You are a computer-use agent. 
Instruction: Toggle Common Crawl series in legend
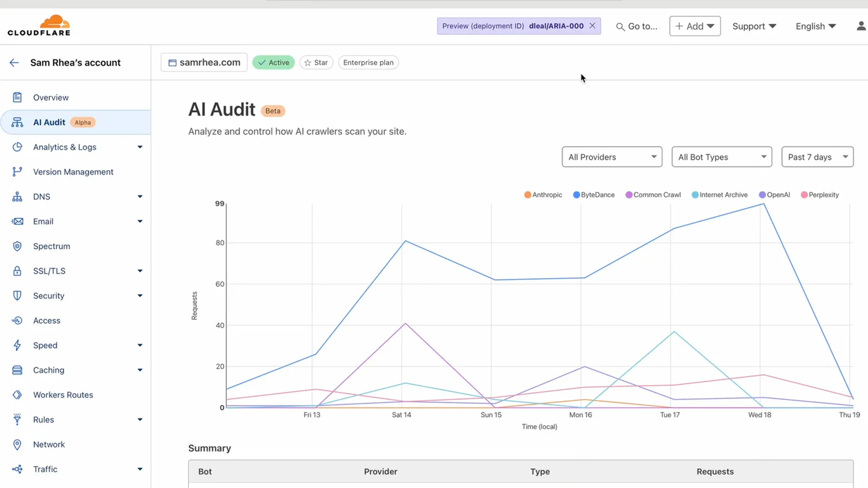pos(653,195)
